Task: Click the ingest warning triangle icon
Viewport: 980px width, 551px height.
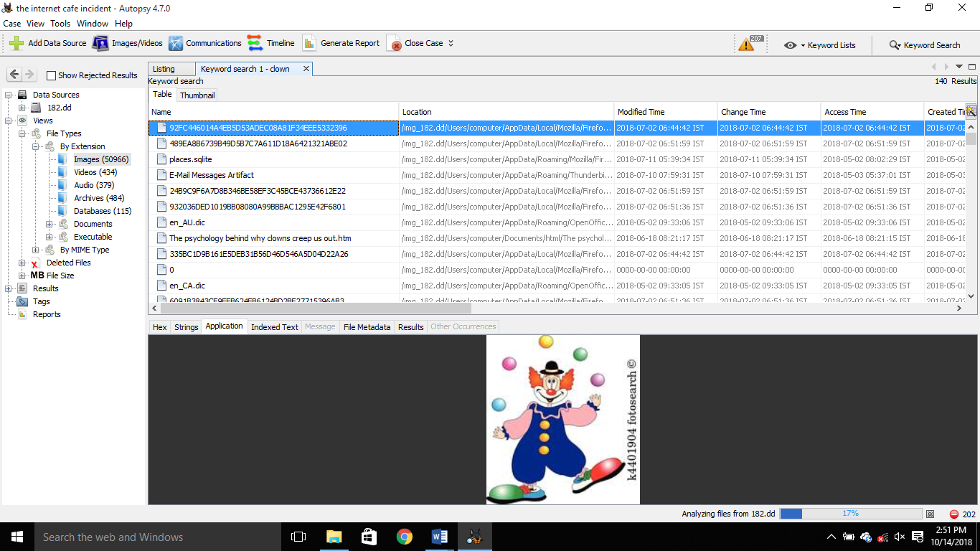Action: [x=747, y=44]
